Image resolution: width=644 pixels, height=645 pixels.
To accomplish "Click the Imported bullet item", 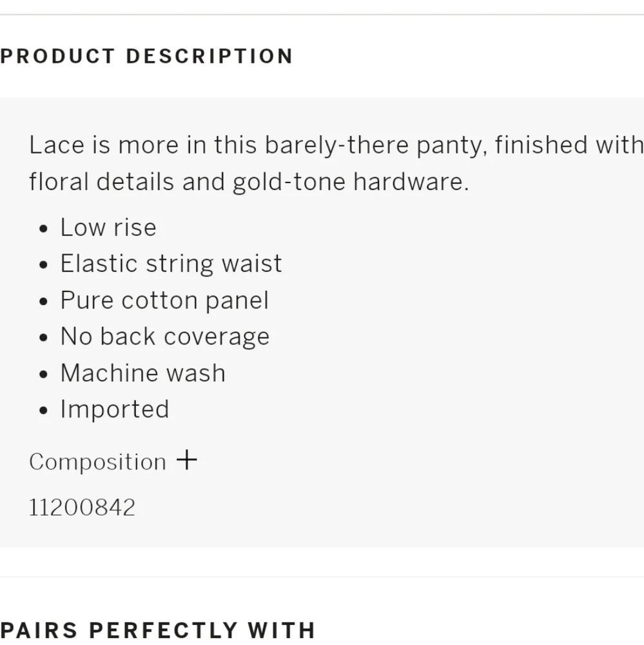I will (115, 409).
